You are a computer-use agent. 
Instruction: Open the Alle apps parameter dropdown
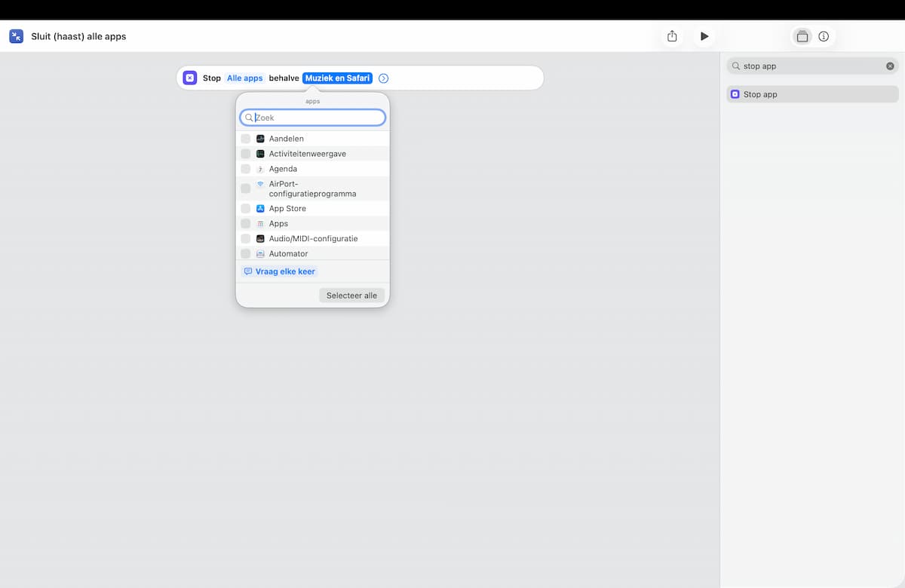[245, 78]
